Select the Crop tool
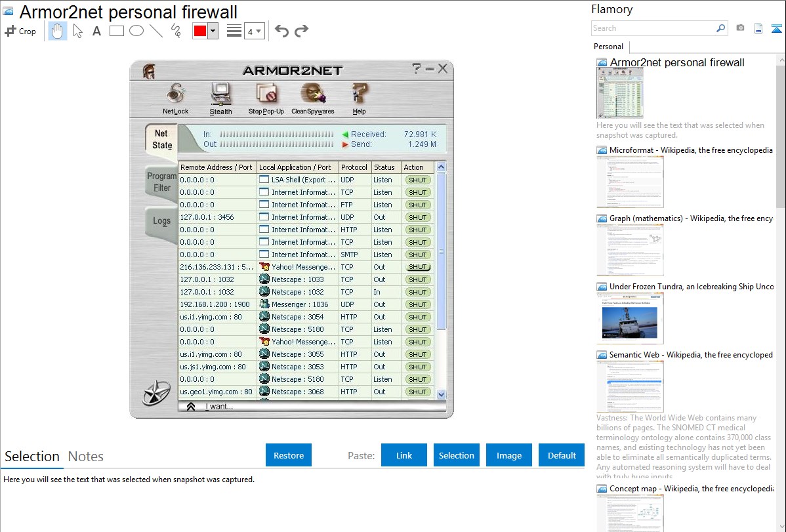Screen dimensions: 786x532 click(20, 31)
